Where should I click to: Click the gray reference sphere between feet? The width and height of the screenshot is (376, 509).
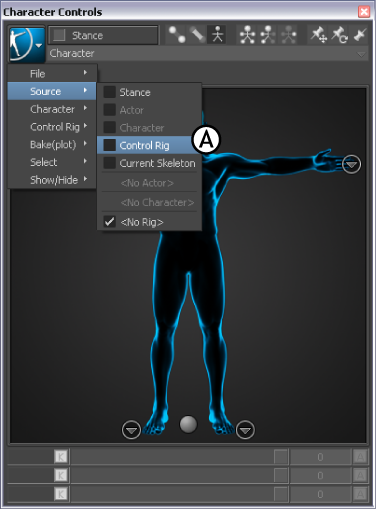click(188, 424)
